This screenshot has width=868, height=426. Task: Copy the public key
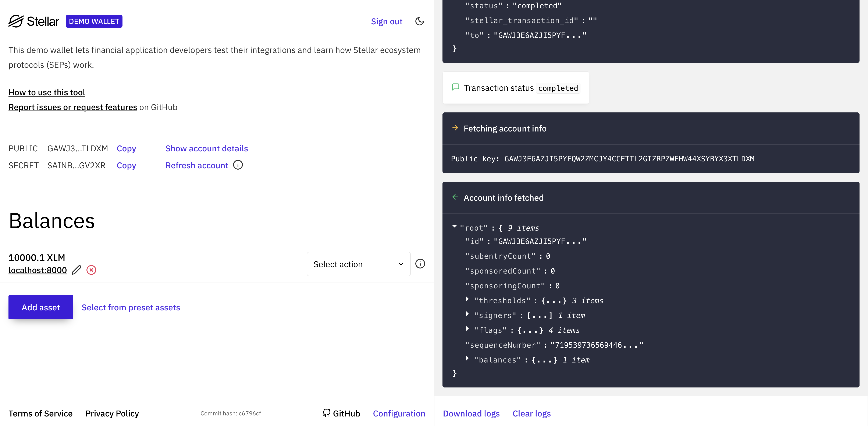point(126,148)
